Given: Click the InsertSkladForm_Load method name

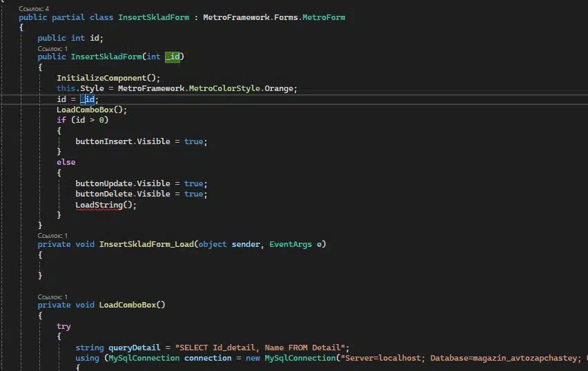Looking at the screenshot, I should coord(146,244).
